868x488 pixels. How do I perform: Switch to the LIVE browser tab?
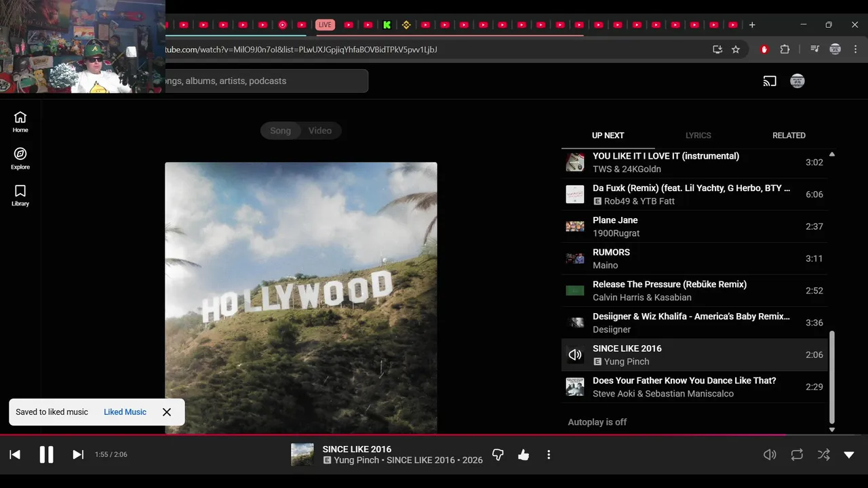tap(325, 25)
